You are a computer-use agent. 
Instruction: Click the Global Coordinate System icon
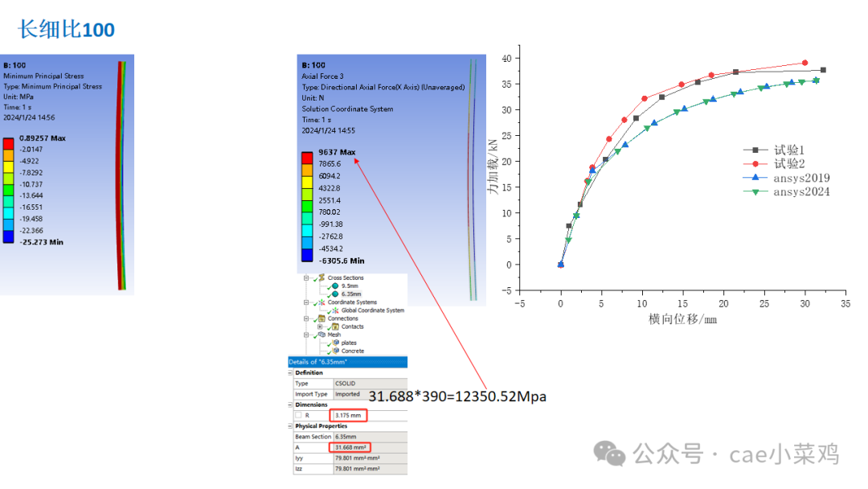click(x=335, y=310)
